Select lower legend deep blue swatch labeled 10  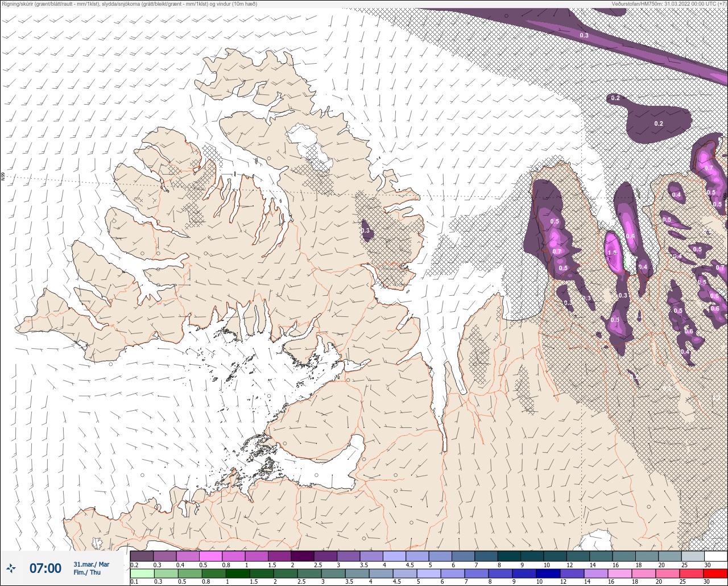click(x=548, y=573)
